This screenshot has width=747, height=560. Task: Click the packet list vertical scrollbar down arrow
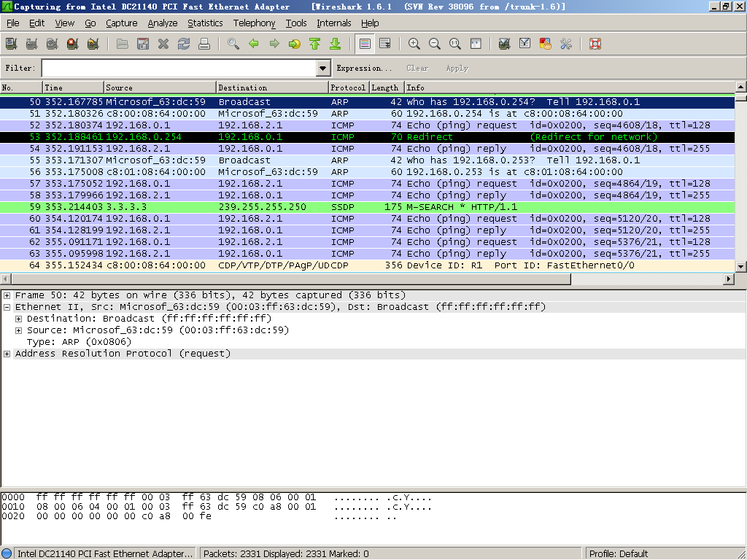click(x=741, y=267)
